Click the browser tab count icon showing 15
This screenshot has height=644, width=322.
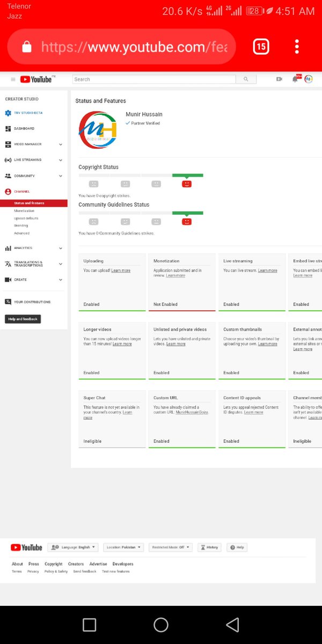(261, 47)
